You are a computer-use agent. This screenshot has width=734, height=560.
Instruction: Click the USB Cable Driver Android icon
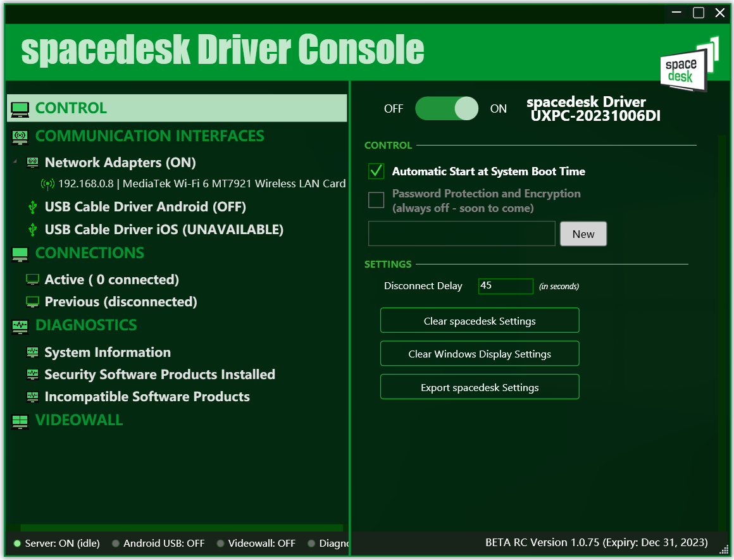[33, 207]
